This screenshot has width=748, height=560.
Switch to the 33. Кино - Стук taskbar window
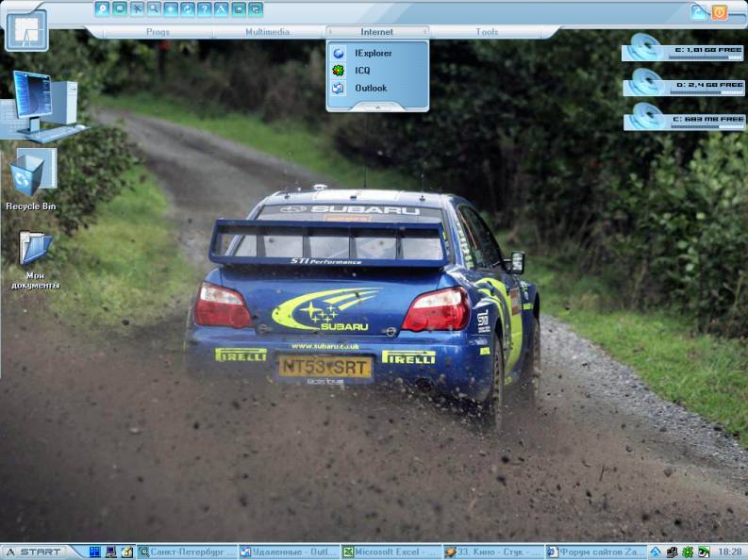tap(492, 552)
